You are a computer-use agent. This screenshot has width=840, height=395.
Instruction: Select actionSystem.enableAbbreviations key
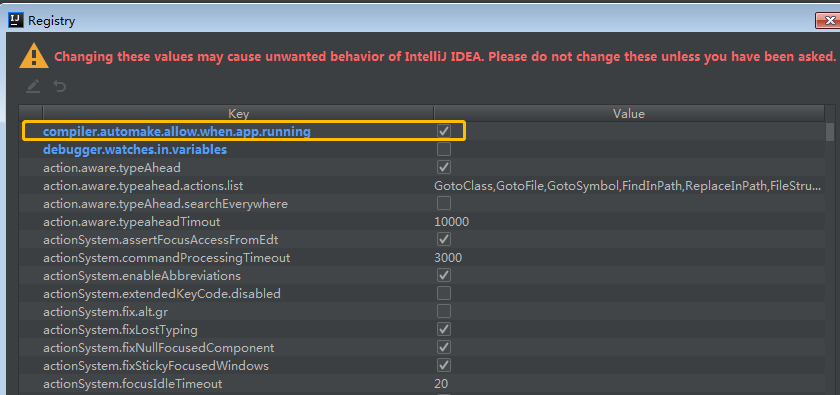142,276
